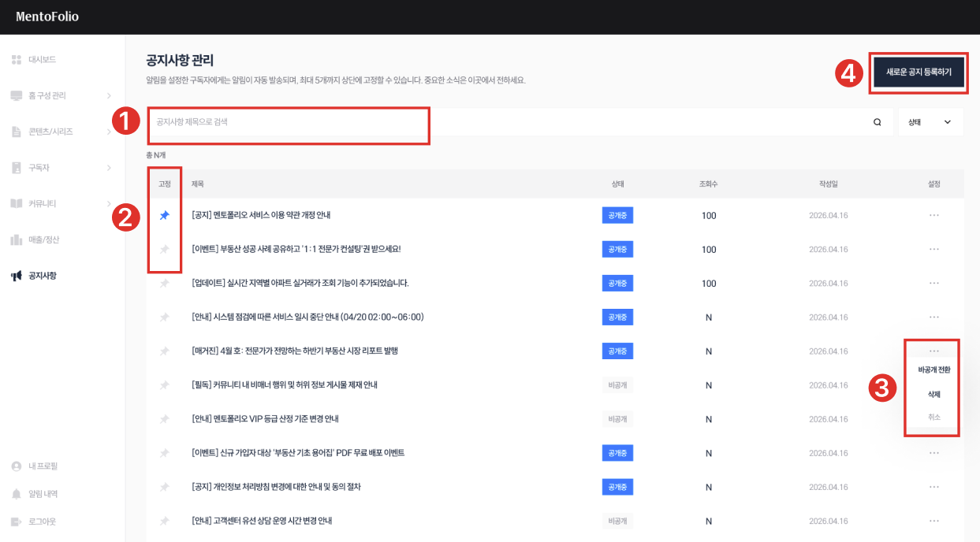
Task: Click 공개중 badge on 개인정보 처리방침 row
Action: point(617,487)
